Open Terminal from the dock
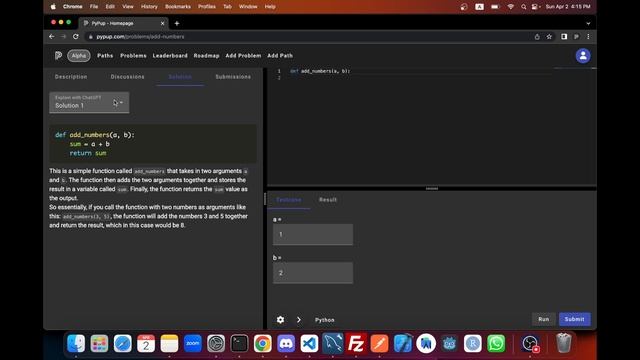The image size is (640, 360). point(239,343)
